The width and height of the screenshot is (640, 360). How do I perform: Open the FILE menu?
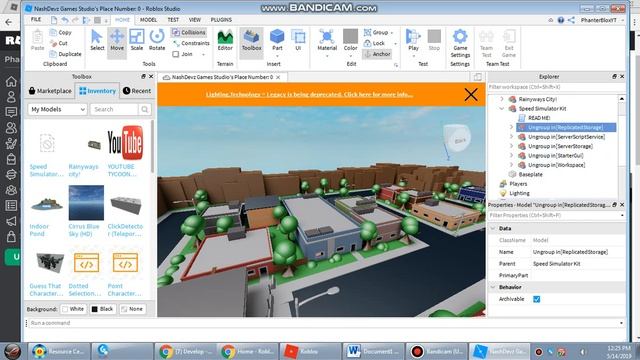click(x=36, y=20)
